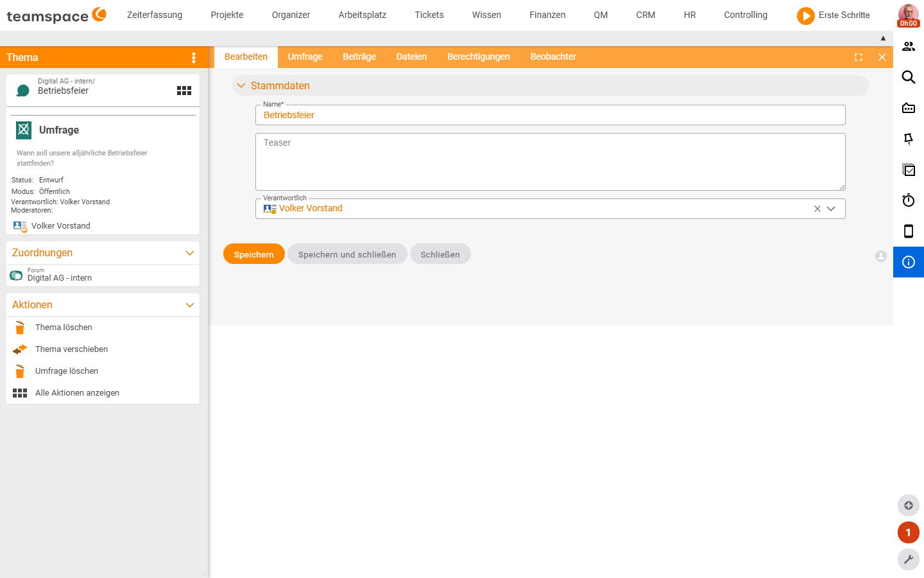Open the Digital AG - intern forum link
Screen dimensions: 924x578
tap(60, 278)
